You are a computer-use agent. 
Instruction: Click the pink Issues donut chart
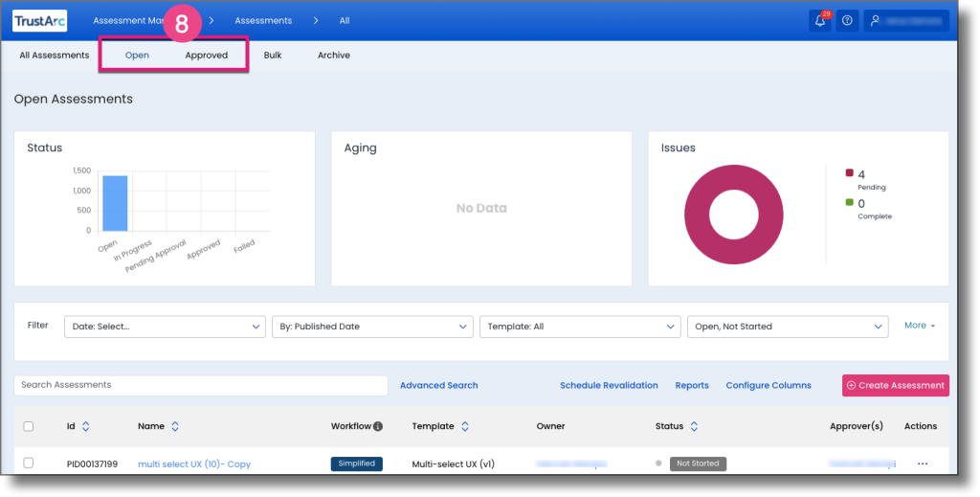point(733,215)
